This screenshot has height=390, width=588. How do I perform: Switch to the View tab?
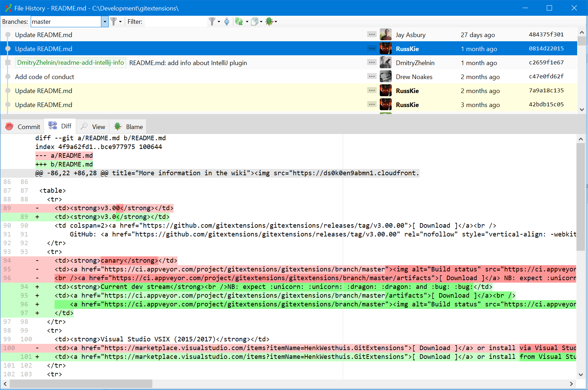tap(92, 126)
